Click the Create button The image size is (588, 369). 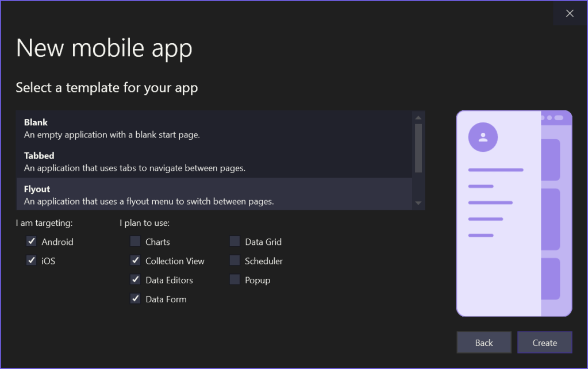coord(544,343)
